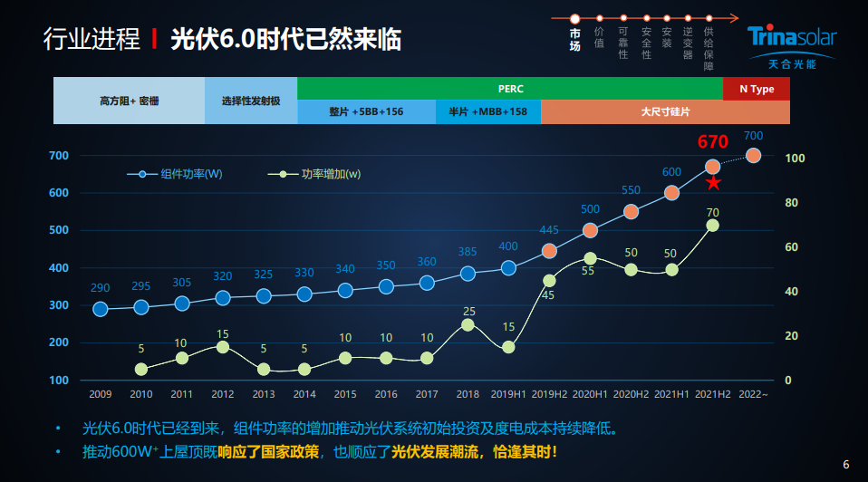Select the 可靠性 navigation step
The width and height of the screenshot is (868, 482).
click(x=622, y=43)
